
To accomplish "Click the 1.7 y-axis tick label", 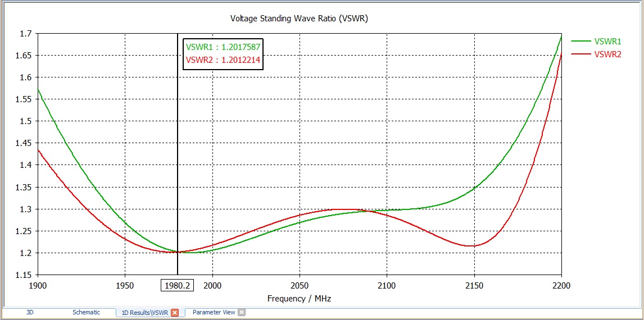I will (x=25, y=34).
